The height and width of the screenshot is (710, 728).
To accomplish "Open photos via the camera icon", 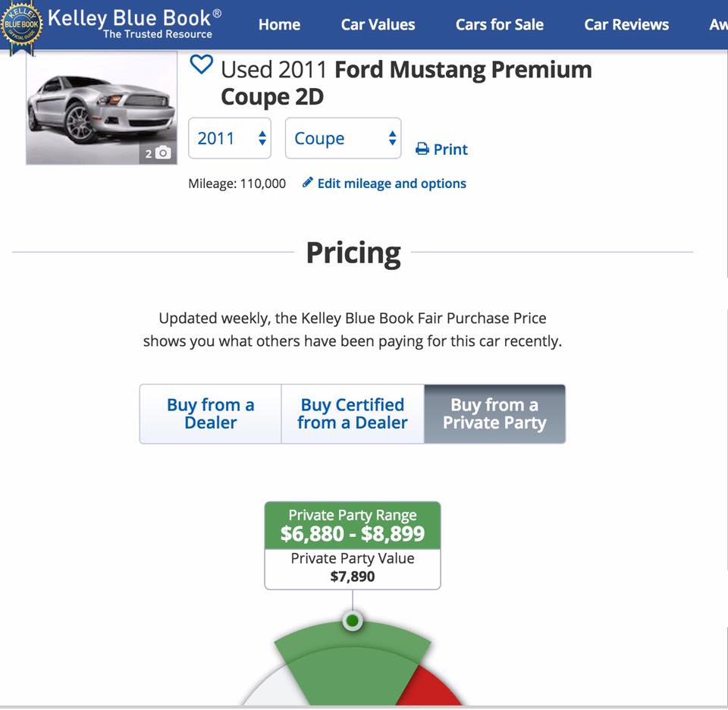I will point(162,152).
